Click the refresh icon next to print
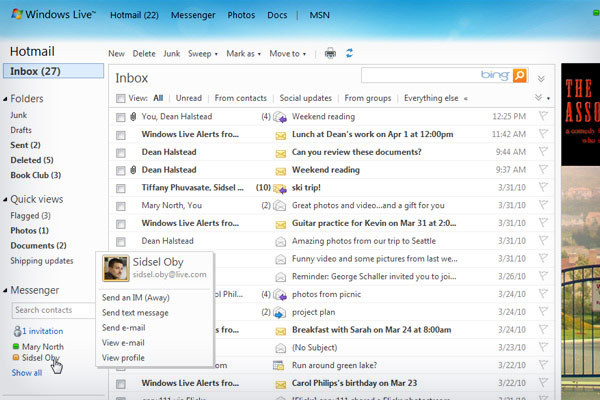This screenshot has height=400, width=600. (x=349, y=53)
